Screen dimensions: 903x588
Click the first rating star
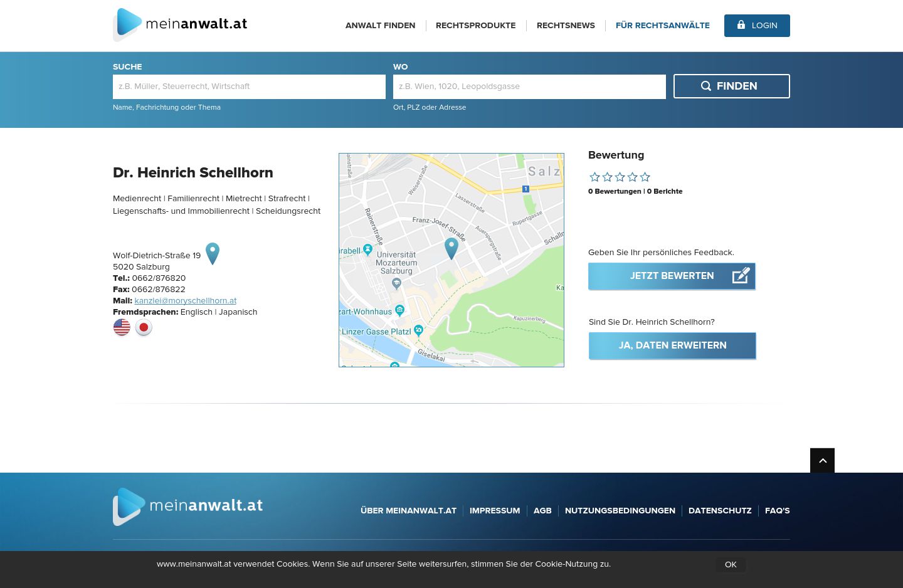point(595,177)
